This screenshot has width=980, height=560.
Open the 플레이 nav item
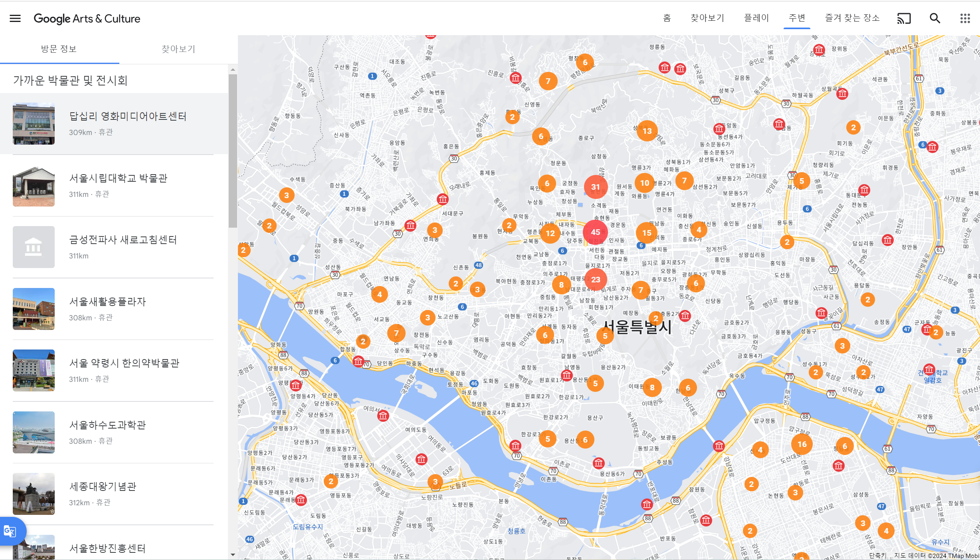[756, 18]
